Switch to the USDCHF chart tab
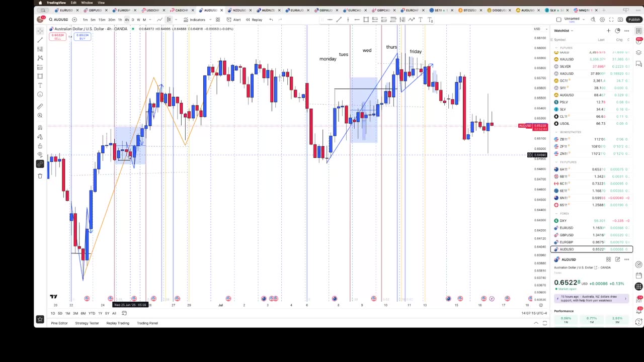The image size is (644, 362). [152, 10]
